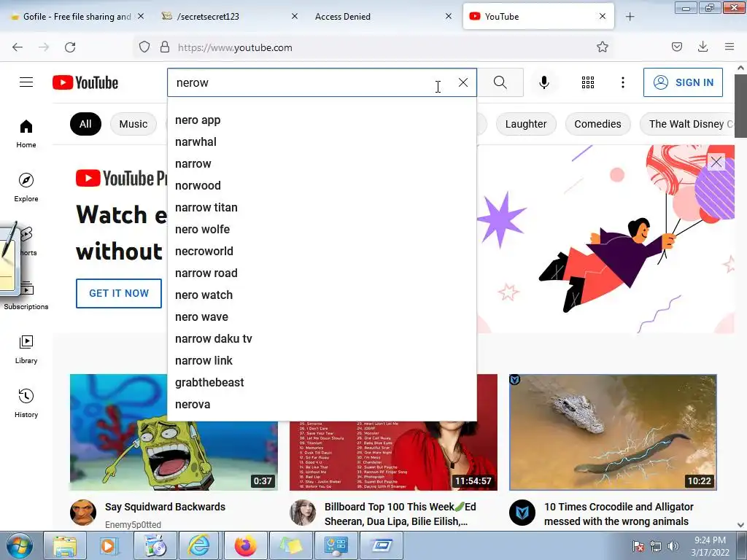The height and width of the screenshot is (560, 747).
Task: Click the SIGN IN button
Action: [683, 82]
